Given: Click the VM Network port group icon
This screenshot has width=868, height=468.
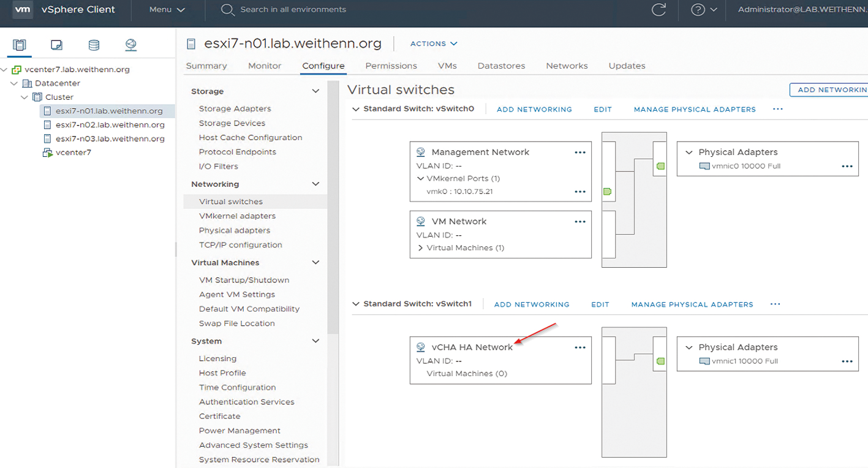Looking at the screenshot, I should (421, 221).
